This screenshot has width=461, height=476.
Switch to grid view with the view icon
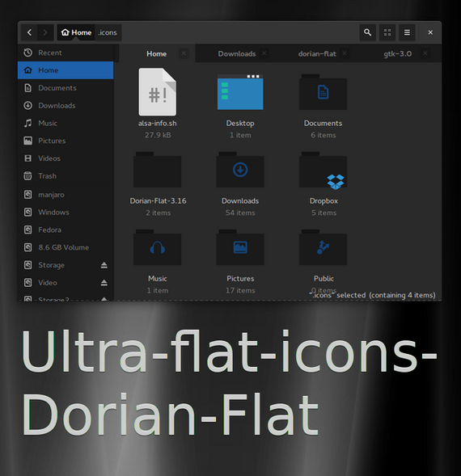(387, 32)
